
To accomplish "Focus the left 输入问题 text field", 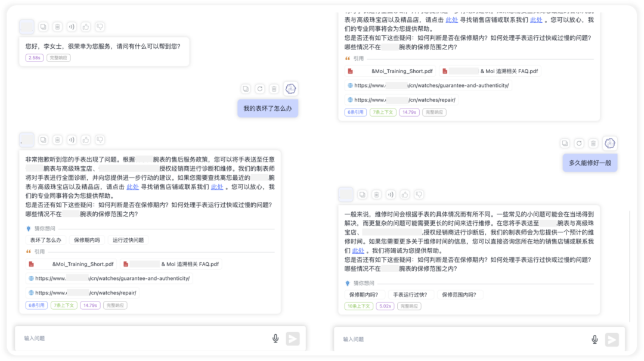I will [144, 338].
